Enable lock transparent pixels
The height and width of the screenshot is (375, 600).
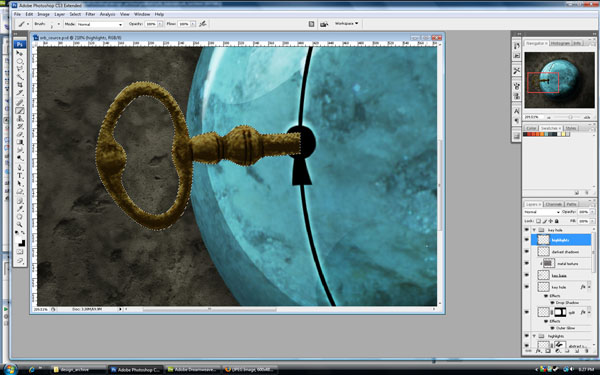pyautogui.click(x=539, y=221)
